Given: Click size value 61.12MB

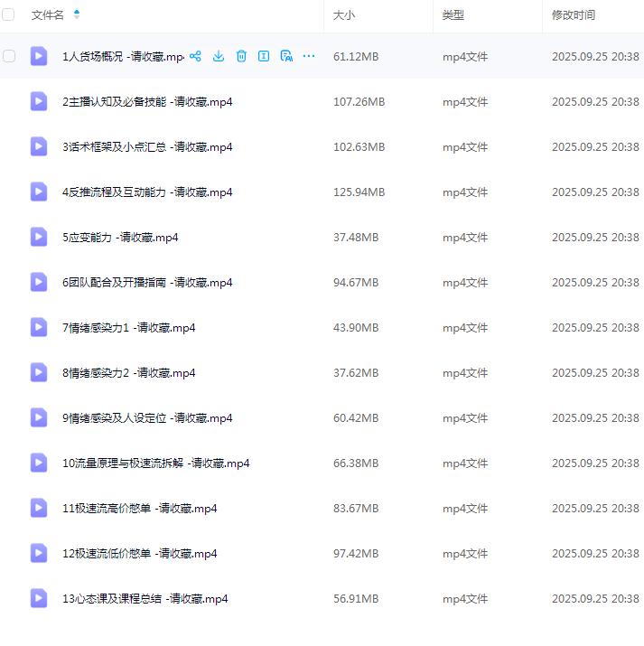Looking at the screenshot, I should [x=356, y=56].
